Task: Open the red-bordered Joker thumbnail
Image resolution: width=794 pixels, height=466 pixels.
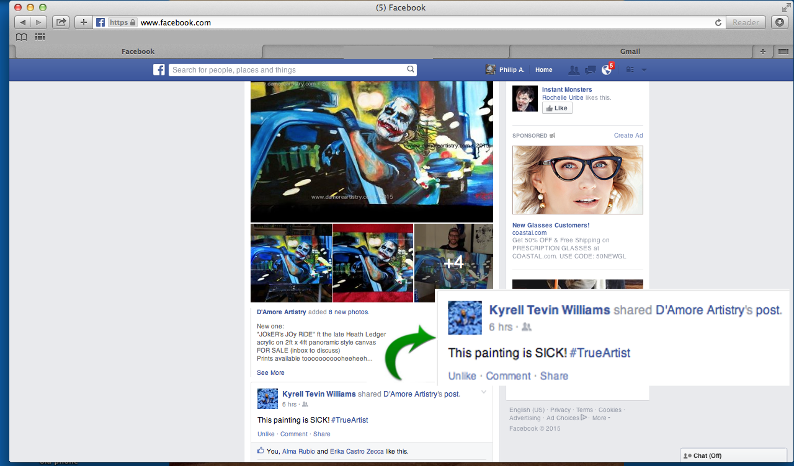Action: (x=373, y=263)
